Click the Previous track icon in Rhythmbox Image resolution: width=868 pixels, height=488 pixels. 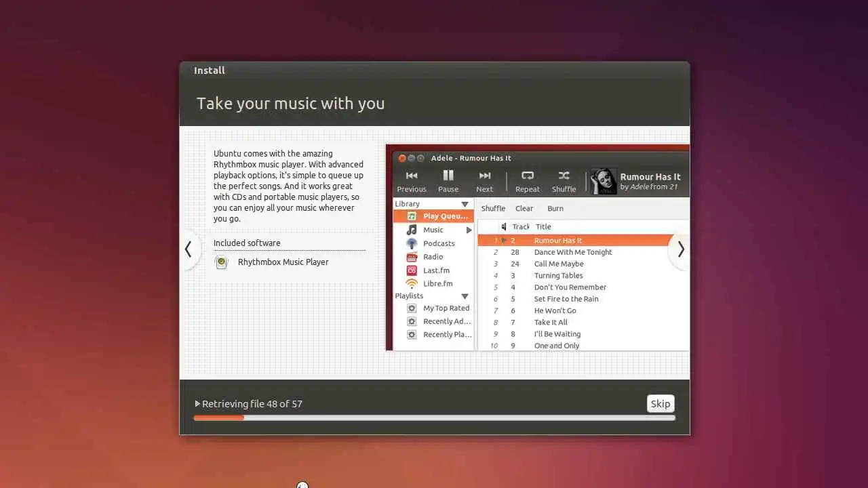pos(412,176)
